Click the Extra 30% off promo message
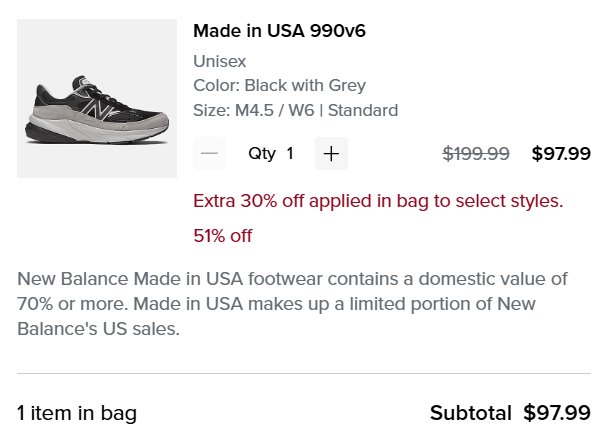This screenshot has width=615, height=440. [378, 201]
